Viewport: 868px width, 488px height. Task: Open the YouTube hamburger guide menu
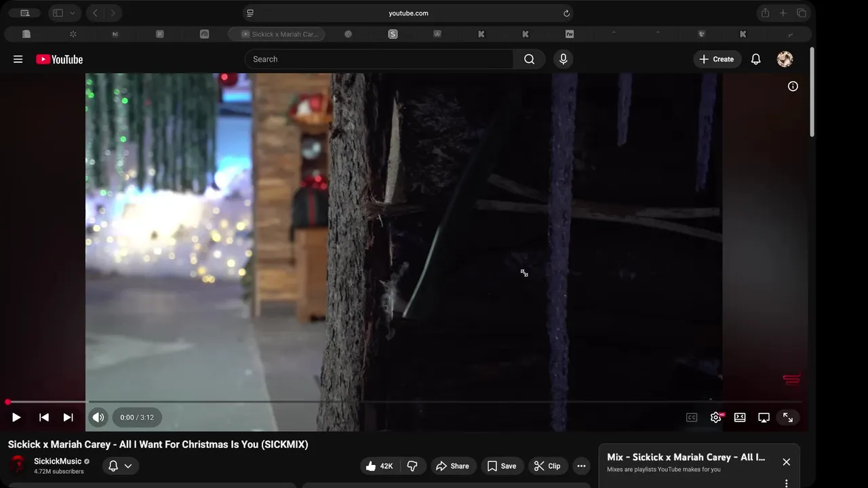[18, 59]
